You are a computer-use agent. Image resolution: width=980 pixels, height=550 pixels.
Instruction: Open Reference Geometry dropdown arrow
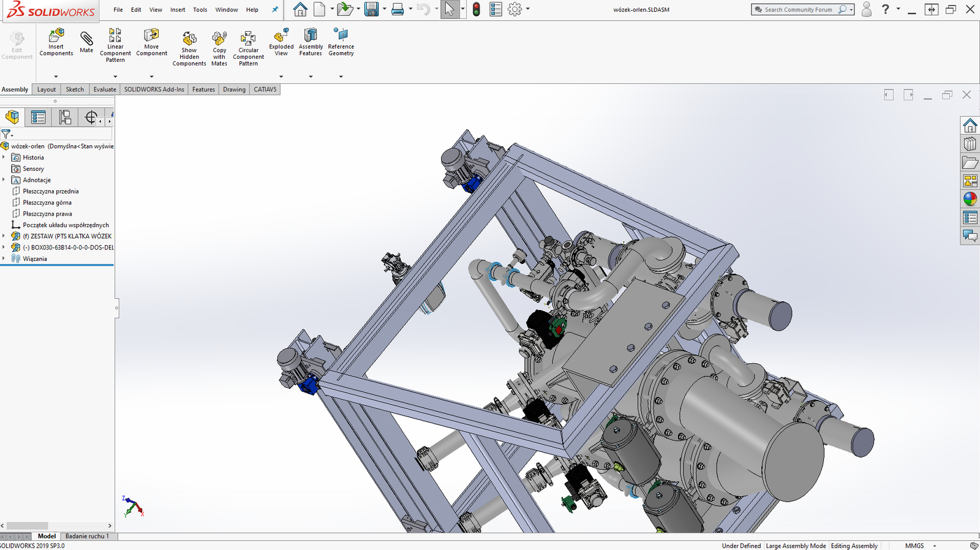click(341, 77)
